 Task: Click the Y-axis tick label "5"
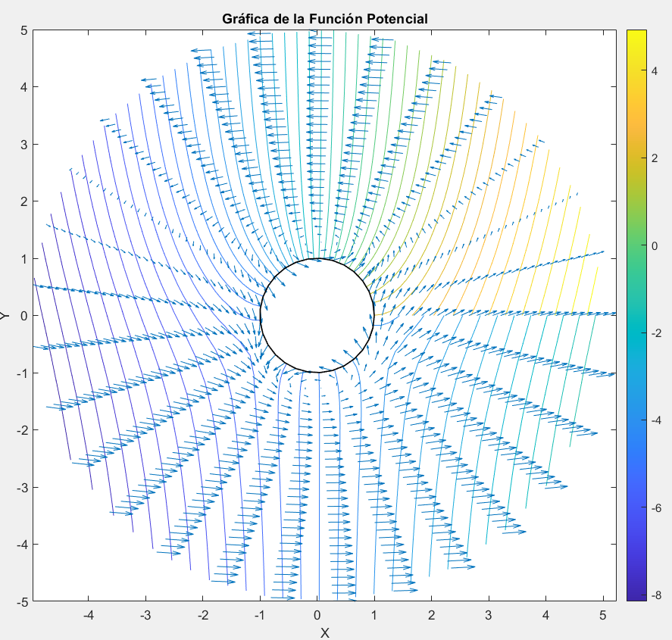(23, 30)
